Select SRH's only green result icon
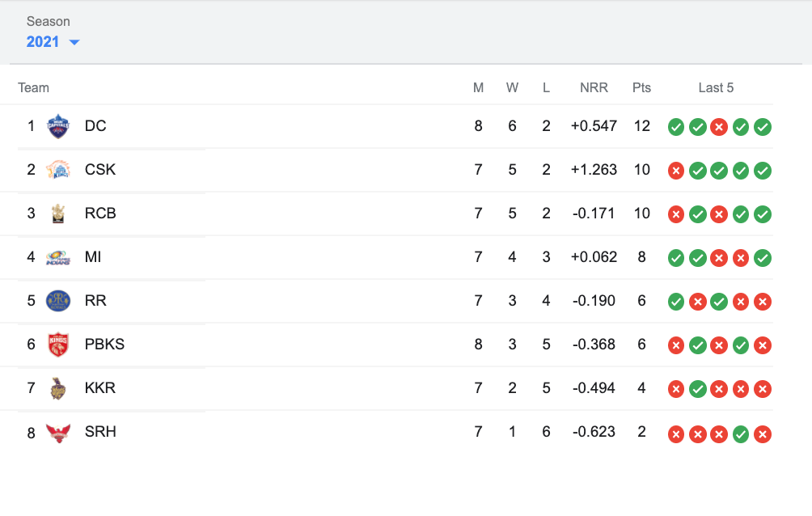 pyautogui.click(x=740, y=434)
